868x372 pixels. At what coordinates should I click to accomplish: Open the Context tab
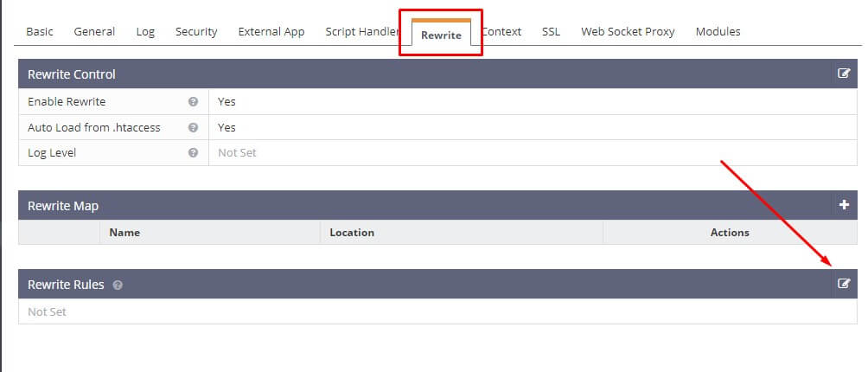coord(501,31)
